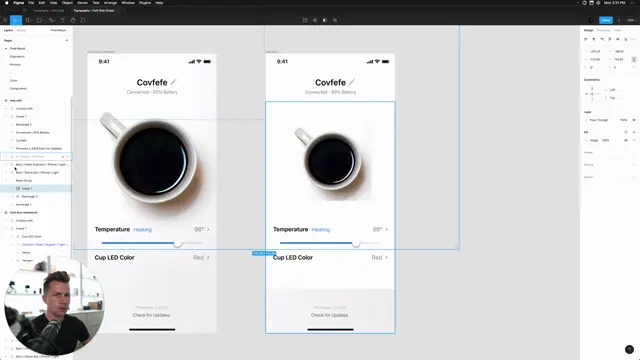
Task: Select the Text tool in toolbar
Action: point(63,20)
